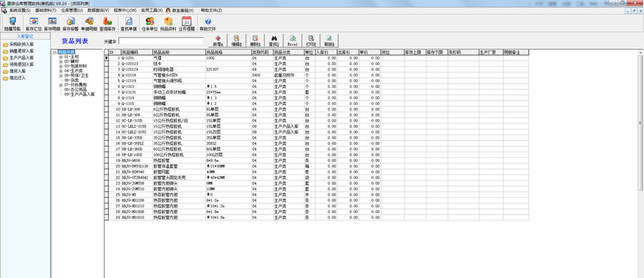Click the 生产厂家 column header
This screenshot has width=644, height=278.
coord(491,52)
